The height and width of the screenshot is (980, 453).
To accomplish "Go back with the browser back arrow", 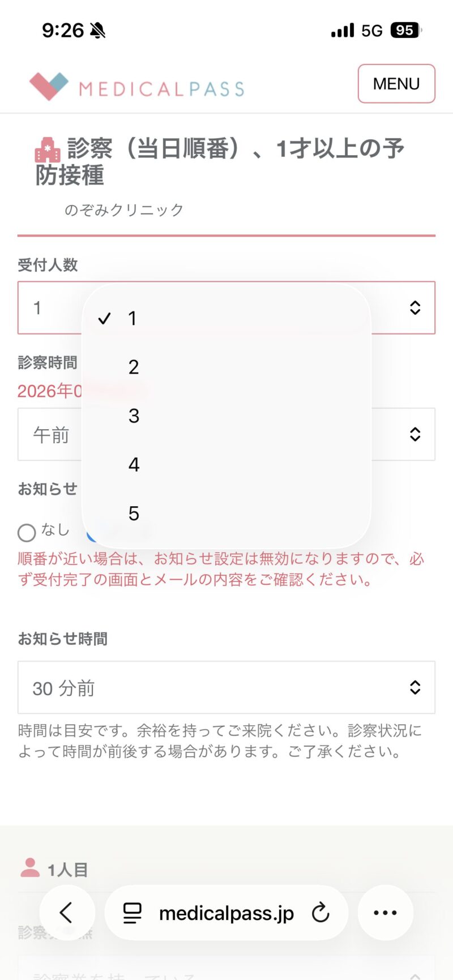I will point(67,913).
